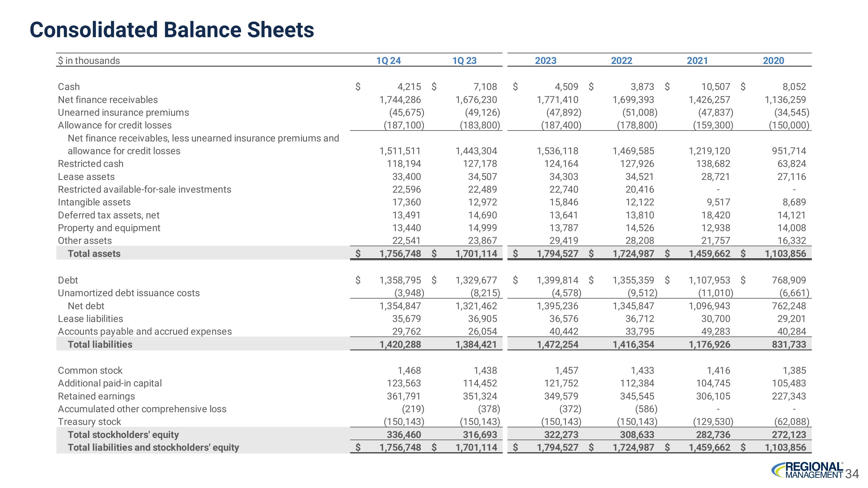The width and height of the screenshot is (868, 488).
Task: Select the 1Q 23 column header
Action: tap(464, 61)
